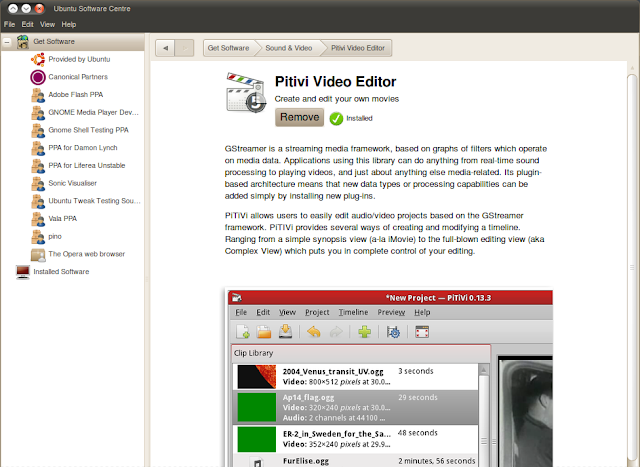Click the red fullscreen icon in PiTiVi screenshot

point(422,332)
